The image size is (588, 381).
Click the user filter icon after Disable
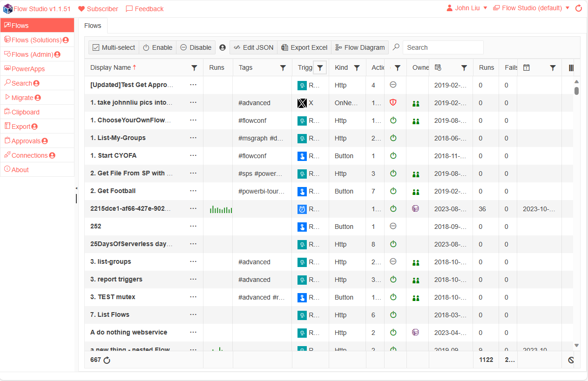tap(223, 47)
